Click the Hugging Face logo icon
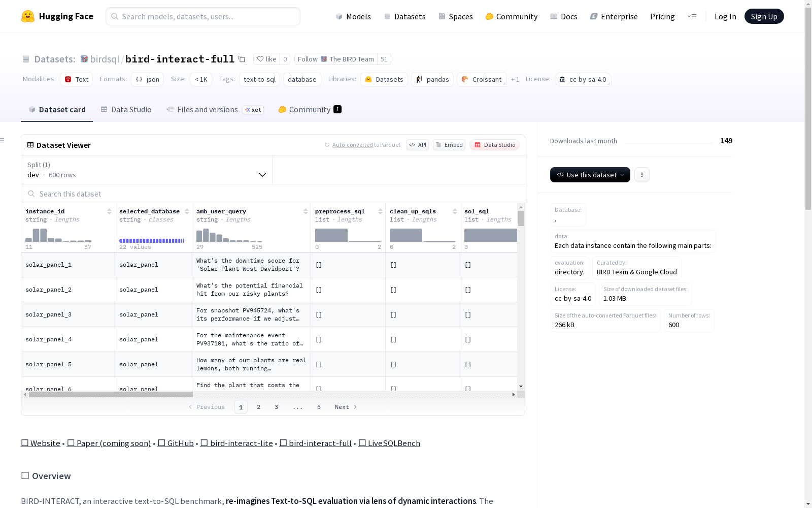 tap(28, 16)
